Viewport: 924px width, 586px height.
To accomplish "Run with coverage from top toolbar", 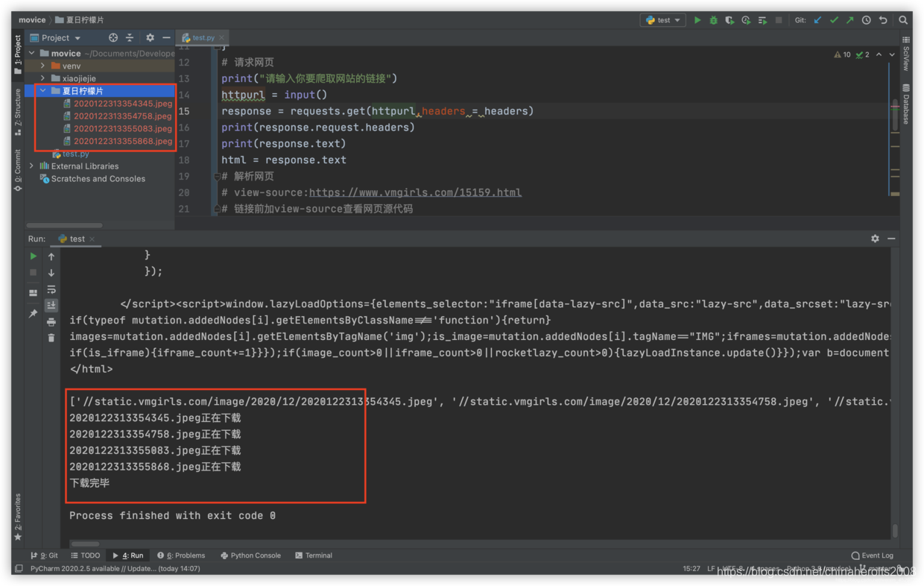I will [x=730, y=20].
